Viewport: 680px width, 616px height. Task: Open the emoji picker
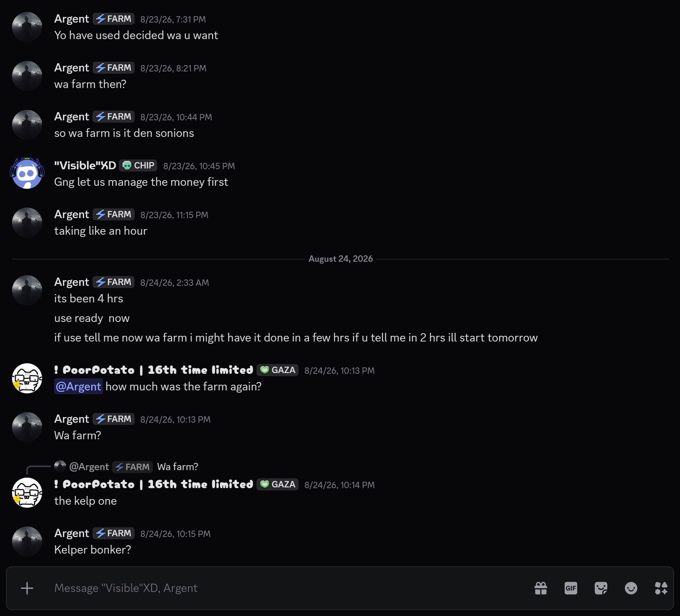coord(631,588)
